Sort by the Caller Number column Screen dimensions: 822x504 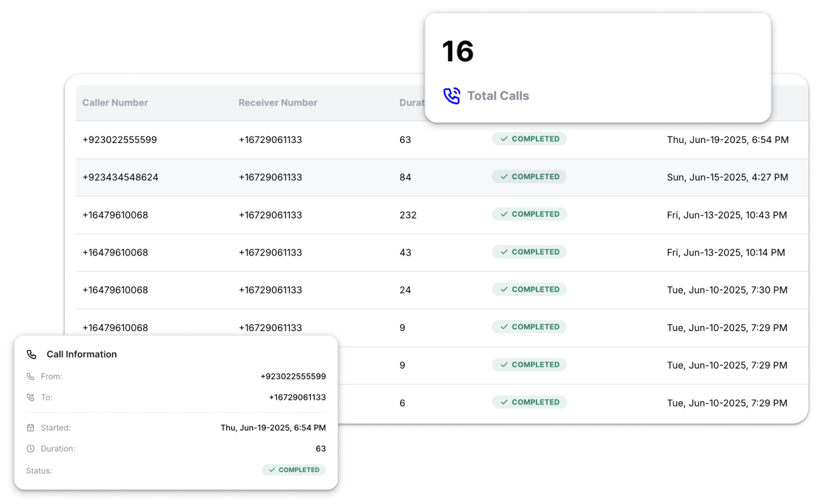(x=115, y=102)
